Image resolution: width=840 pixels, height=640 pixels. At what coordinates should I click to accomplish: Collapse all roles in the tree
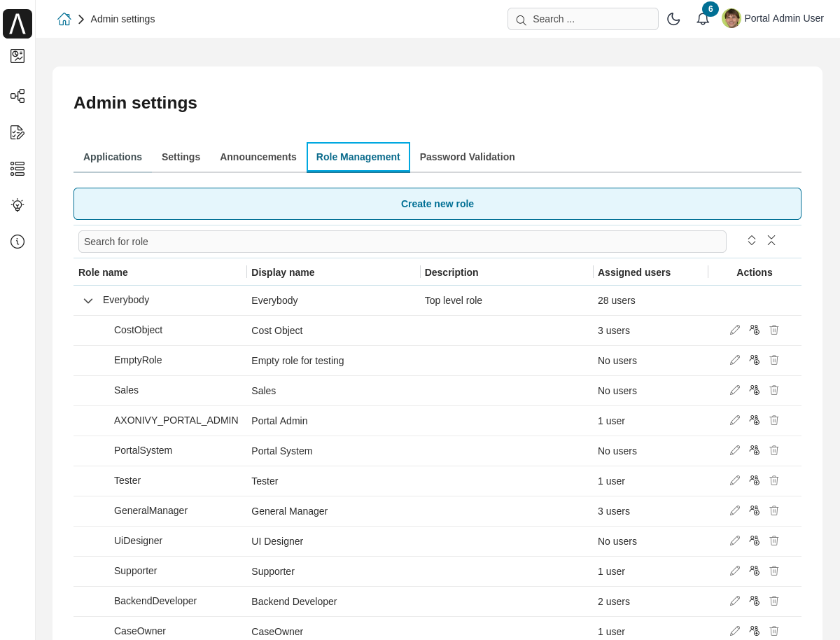[771, 240]
